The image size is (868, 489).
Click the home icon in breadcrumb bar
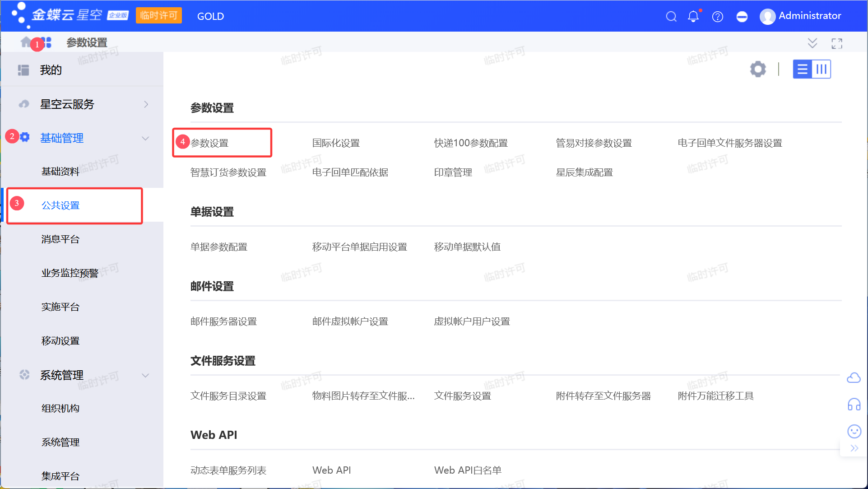point(26,42)
